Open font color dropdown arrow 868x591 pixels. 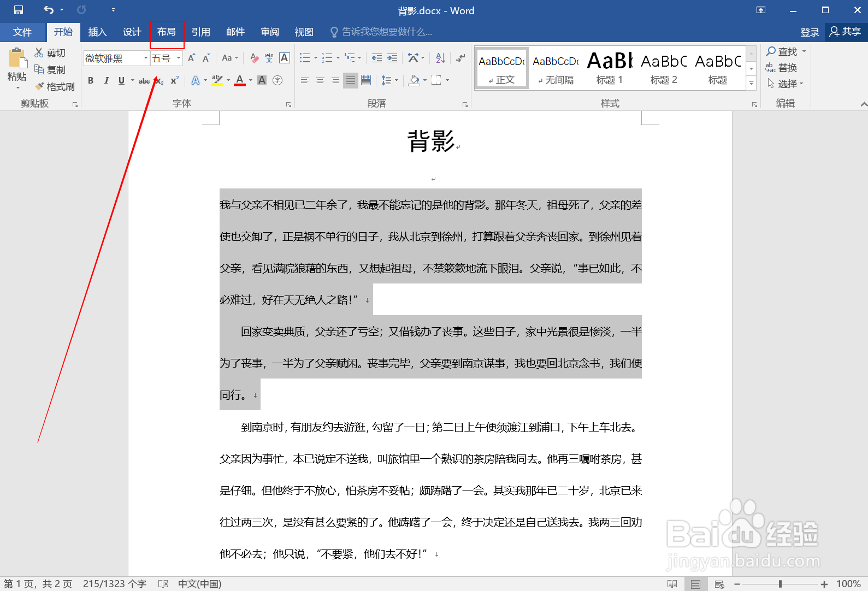tap(251, 80)
